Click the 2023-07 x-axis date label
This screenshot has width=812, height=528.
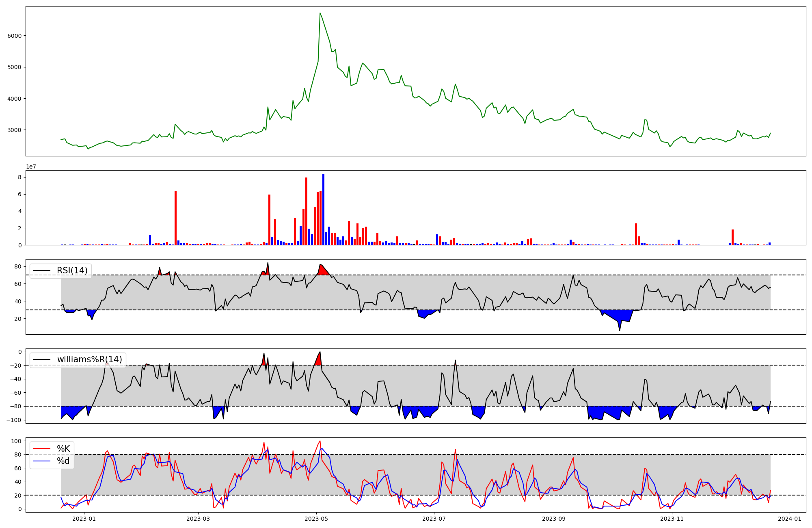tap(434, 519)
